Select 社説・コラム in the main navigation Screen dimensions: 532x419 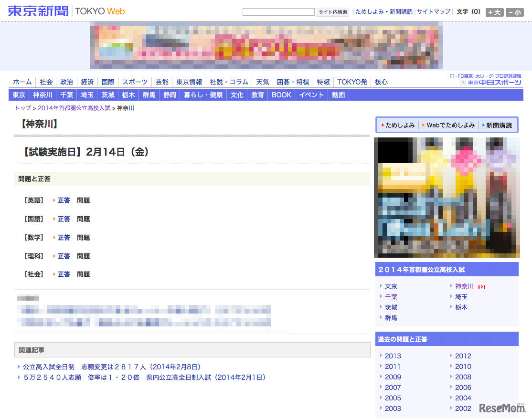click(x=229, y=82)
